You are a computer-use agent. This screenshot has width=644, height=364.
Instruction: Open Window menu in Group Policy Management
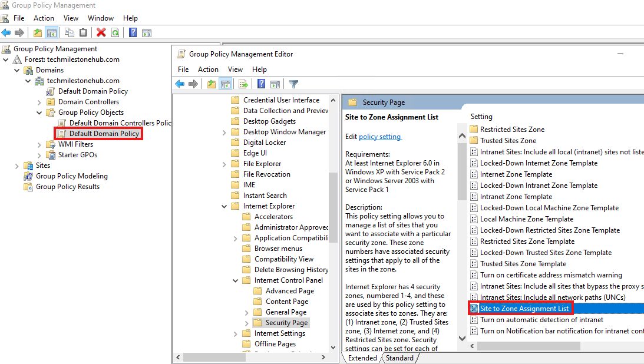[x=101, y=18]
